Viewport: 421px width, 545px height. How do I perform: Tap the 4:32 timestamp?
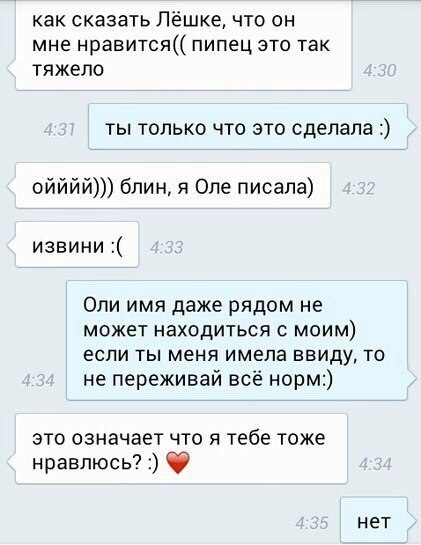coord(358,189)
